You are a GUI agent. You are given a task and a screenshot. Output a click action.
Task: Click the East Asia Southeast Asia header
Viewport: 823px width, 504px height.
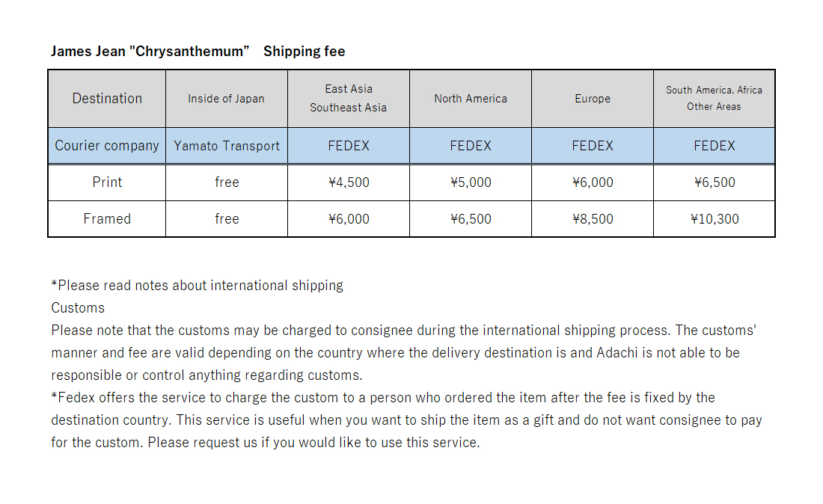tap(349, 99)
